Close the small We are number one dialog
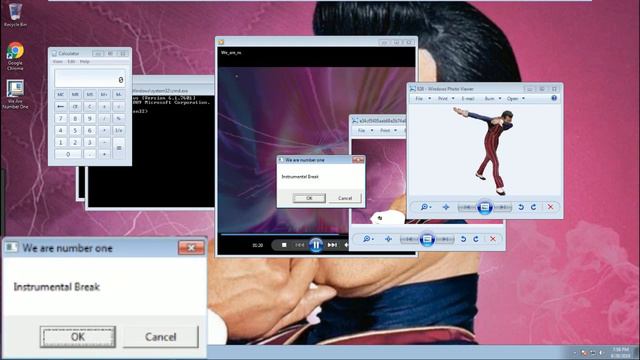This screenshot has width=640, height=360. [x=358, y=160]
